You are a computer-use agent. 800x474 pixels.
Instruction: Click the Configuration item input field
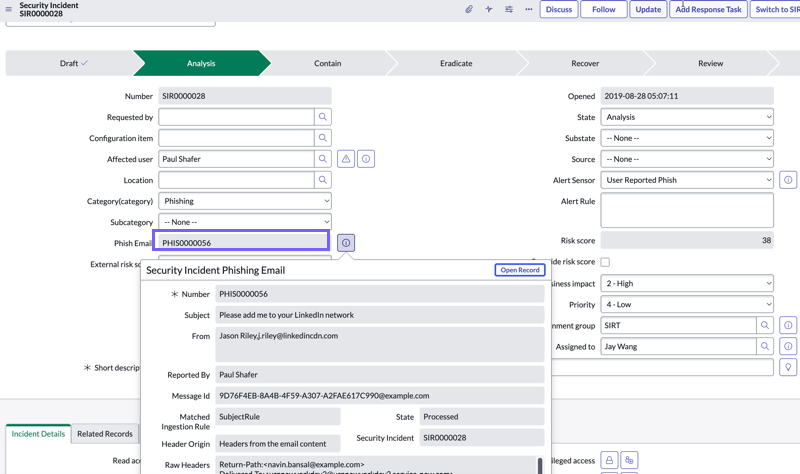tap(236, 138)
